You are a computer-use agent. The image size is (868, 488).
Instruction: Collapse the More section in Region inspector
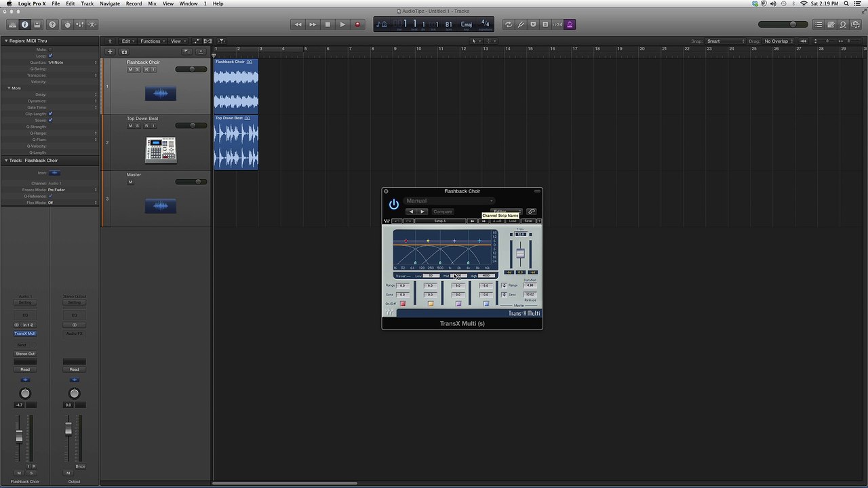coord(9,88)
